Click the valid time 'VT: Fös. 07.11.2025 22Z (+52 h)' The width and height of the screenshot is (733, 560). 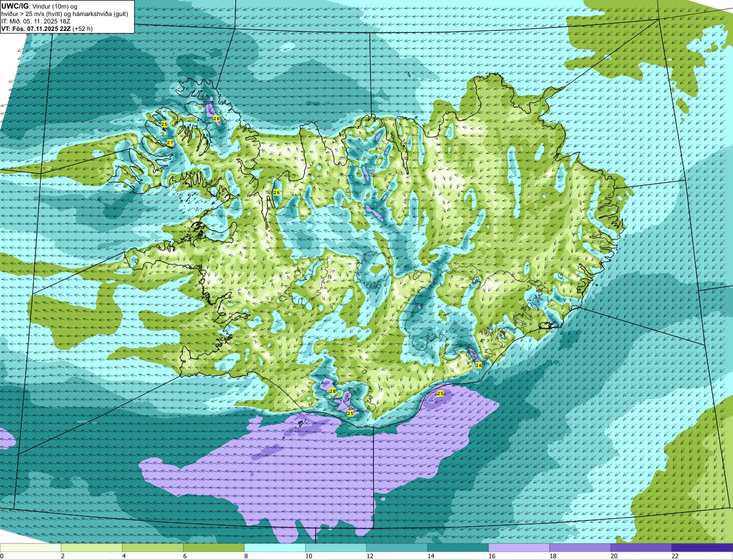47,28
